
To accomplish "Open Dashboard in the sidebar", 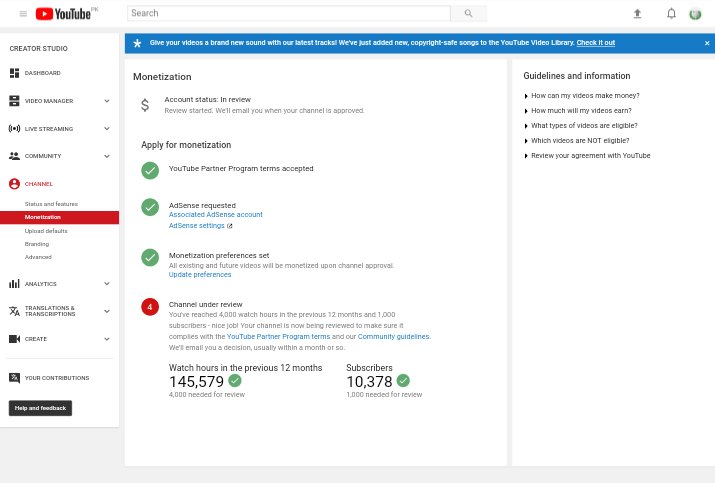I will 42,73.
